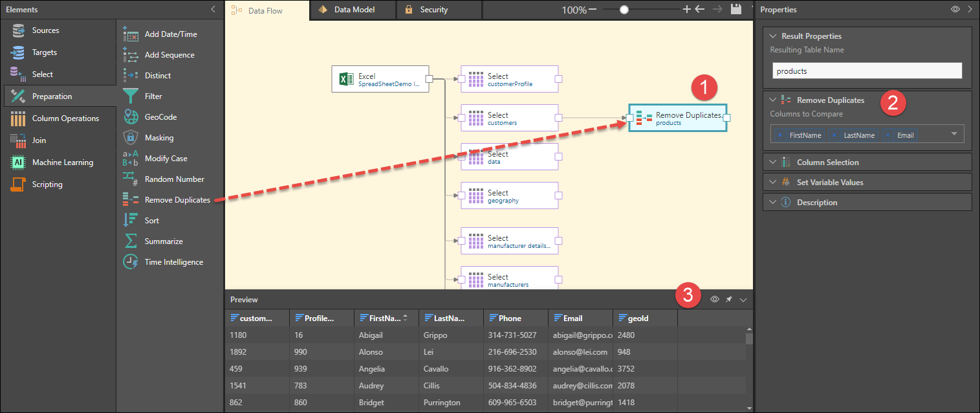
Task: Open the Machine Learning category
Action: tap(62, 162)
